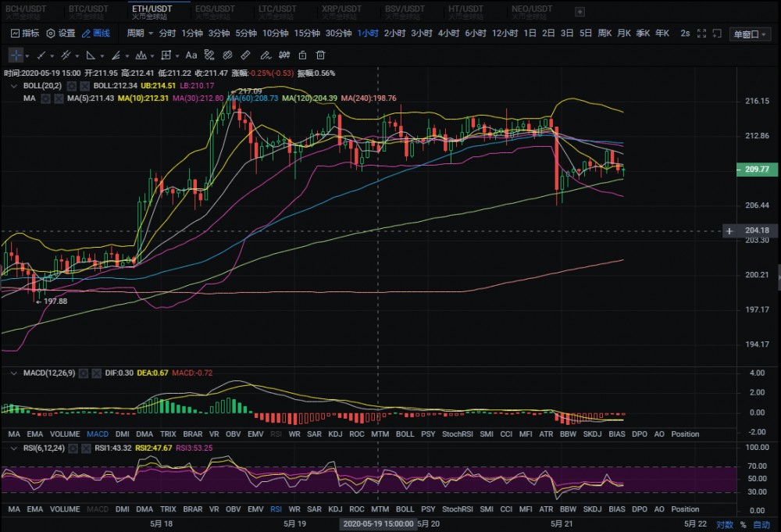Open the RSI(6,12,24) settings gear

72,448
